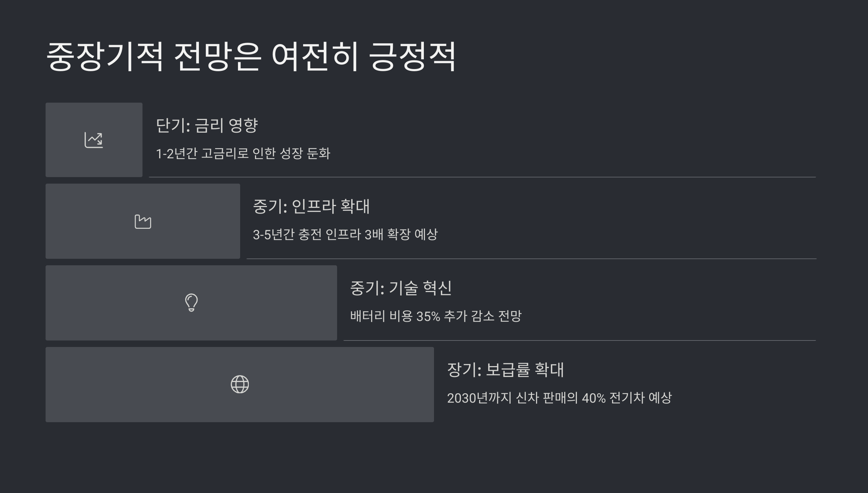This screenshot has width=868, height=493.
Task: Click the heading 중기: 인프라 확대
Action: pyautogui.click(x=311, y=206)
